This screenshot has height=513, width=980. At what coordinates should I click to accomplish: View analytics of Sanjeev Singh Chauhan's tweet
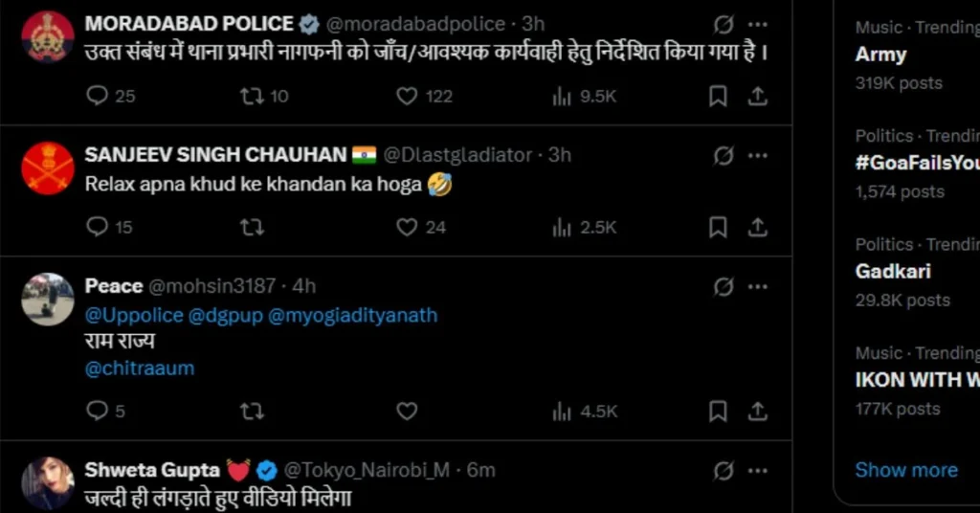click(562, 227)
